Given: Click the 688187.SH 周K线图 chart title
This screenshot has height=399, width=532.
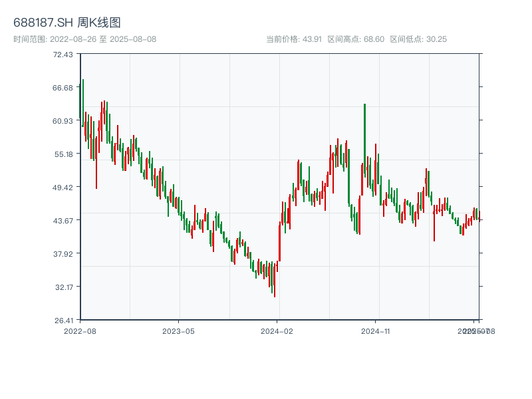Looking at the screenshot, I should (x=67, y=23).
